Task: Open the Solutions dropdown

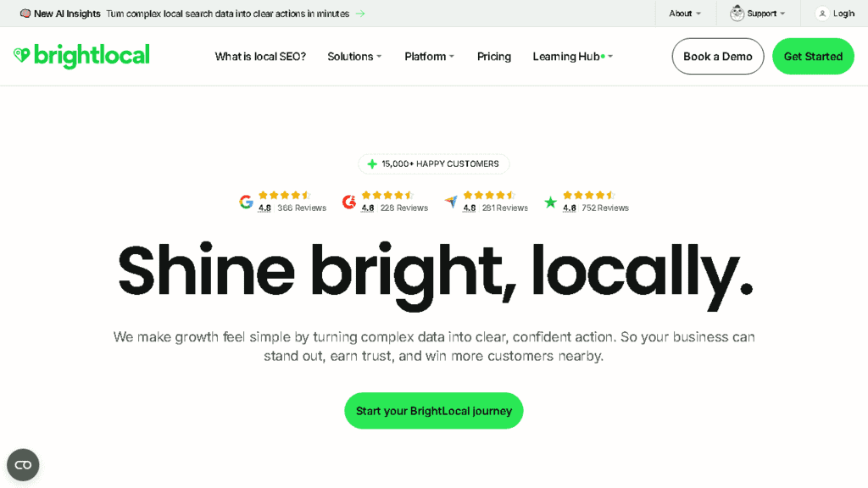Action: click(354, 57)
